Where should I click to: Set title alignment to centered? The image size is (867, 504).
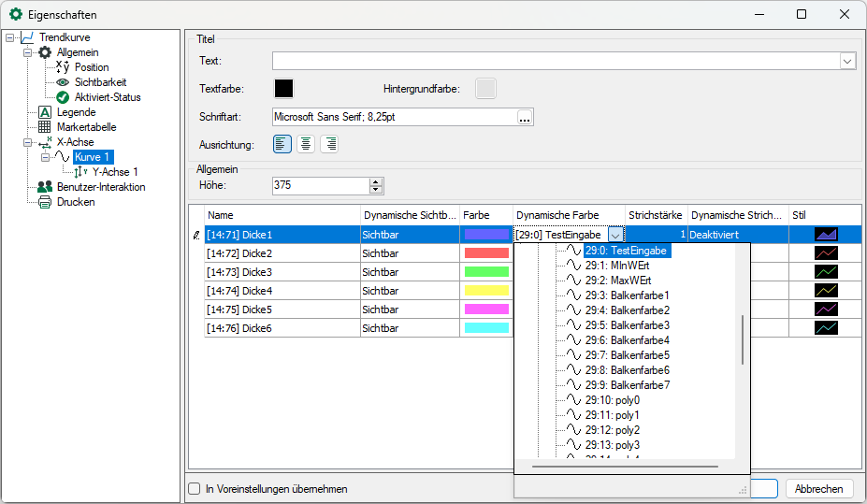point(306,144)
